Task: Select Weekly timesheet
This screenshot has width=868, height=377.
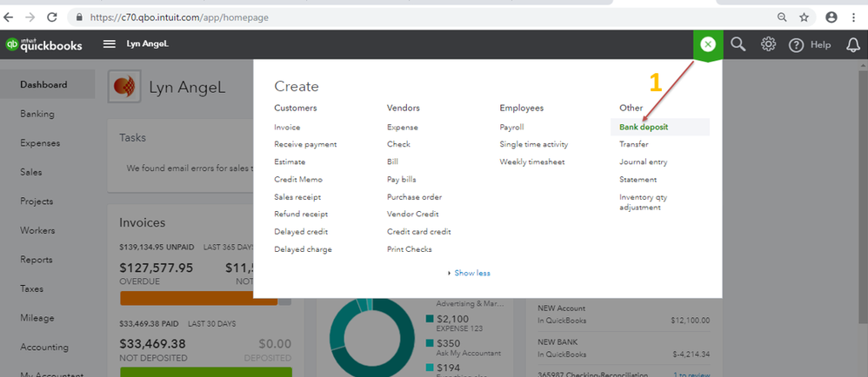Action: 532,162
